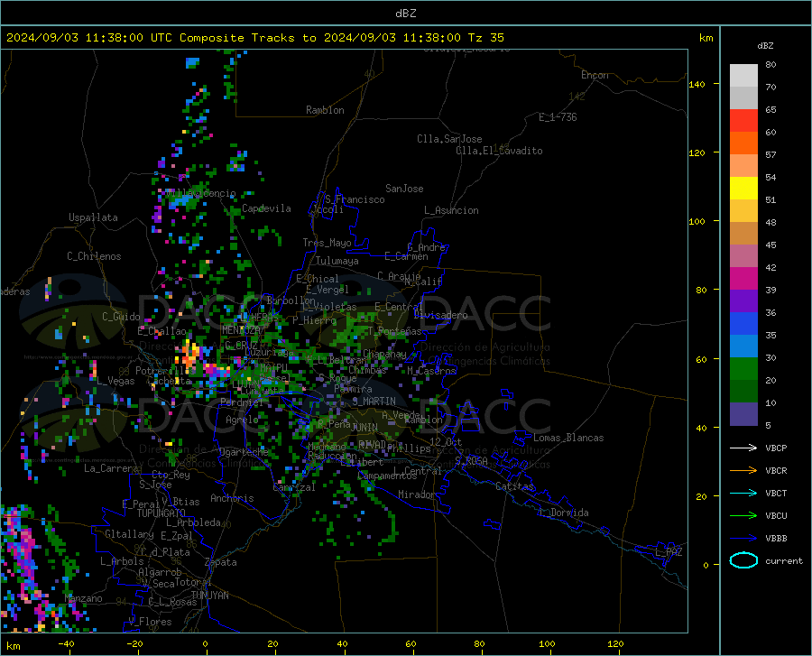Click the 'L_Dormida' place label

click(x=564, y=513)
